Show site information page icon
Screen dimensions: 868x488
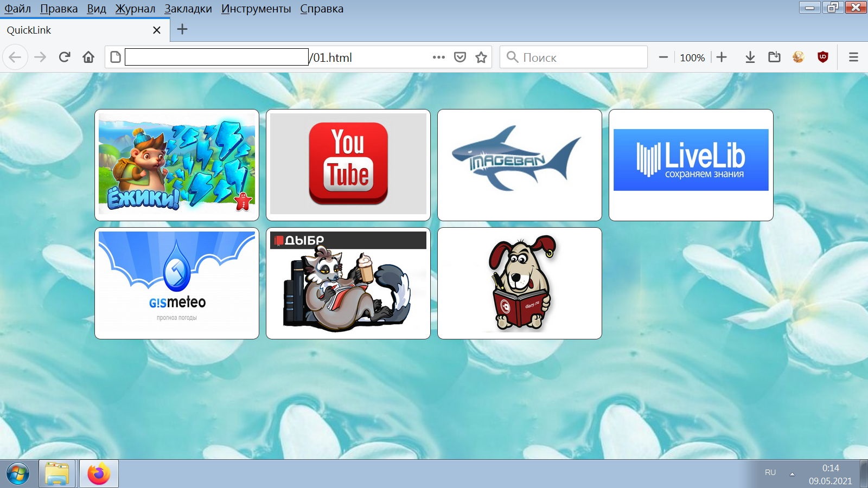coord(115,57)
